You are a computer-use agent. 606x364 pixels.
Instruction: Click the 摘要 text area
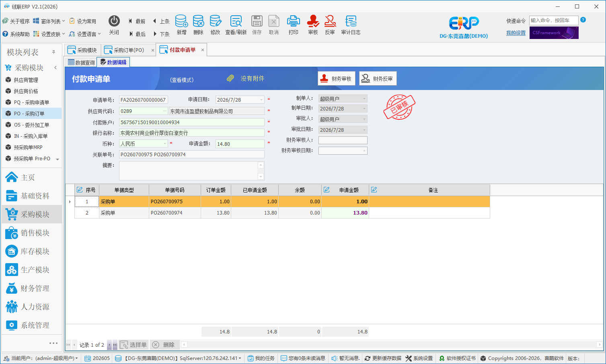189,171
